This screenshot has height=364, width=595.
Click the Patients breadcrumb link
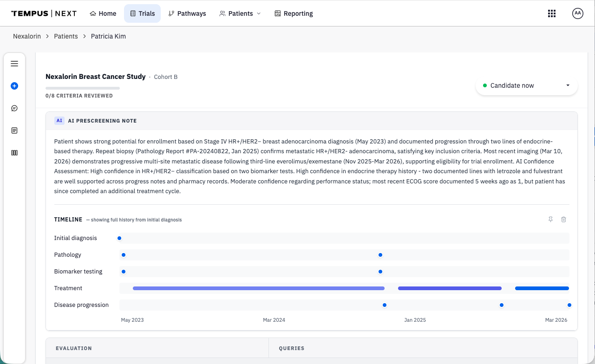tap(66, 36)
